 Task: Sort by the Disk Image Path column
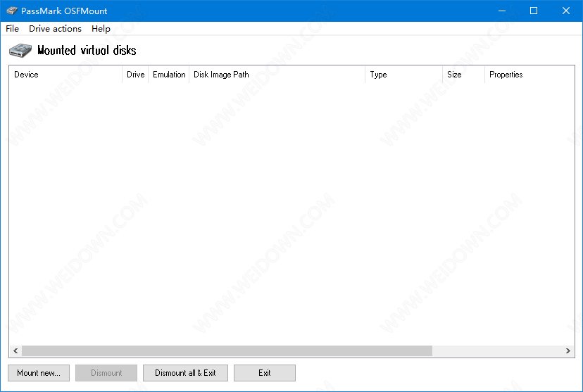click(x=277, y=75)
